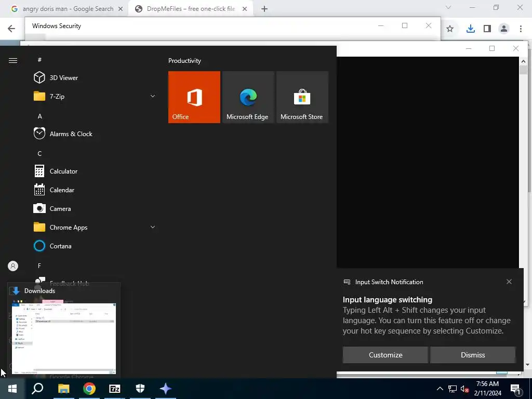Select the # letter header in app list
This screenshot has height=399, width=532.
pyautogui.click(x=39, y=60)
